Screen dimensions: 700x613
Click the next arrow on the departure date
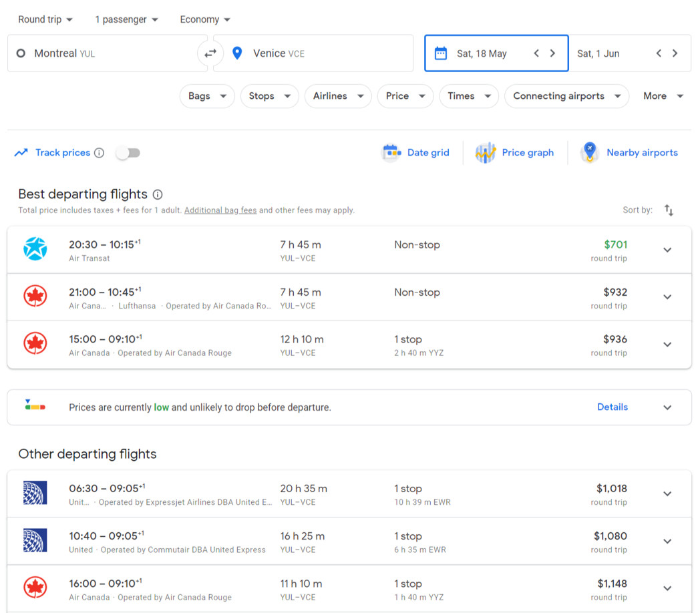pos(552,53)
